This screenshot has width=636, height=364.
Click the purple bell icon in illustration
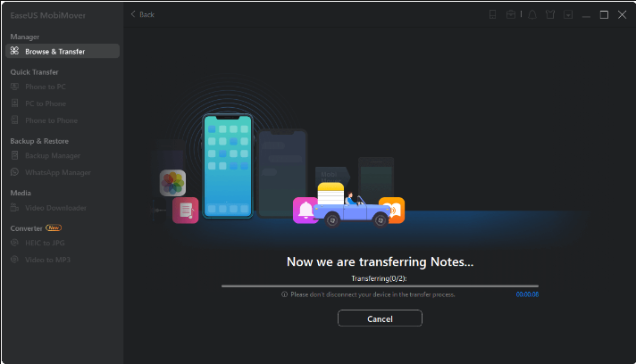pos(305,211)
